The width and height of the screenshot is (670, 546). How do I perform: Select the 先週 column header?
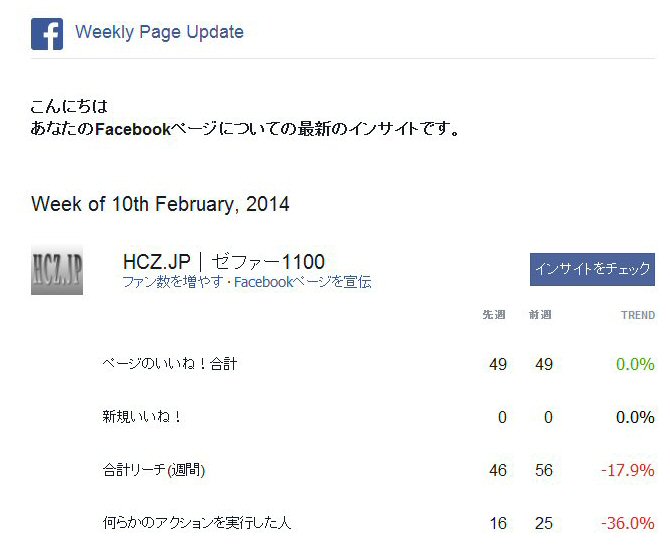pos(494,315)
